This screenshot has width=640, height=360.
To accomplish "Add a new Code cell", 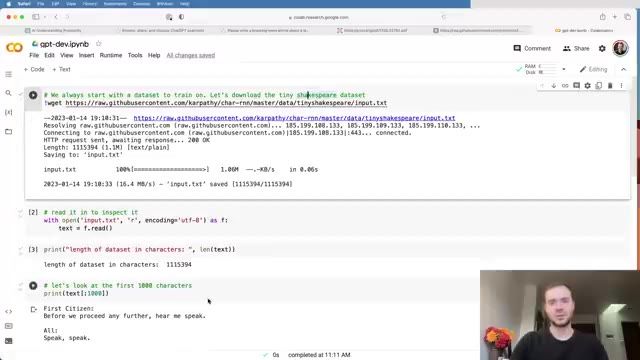I will pyautogui.click(x=34, y=69).
